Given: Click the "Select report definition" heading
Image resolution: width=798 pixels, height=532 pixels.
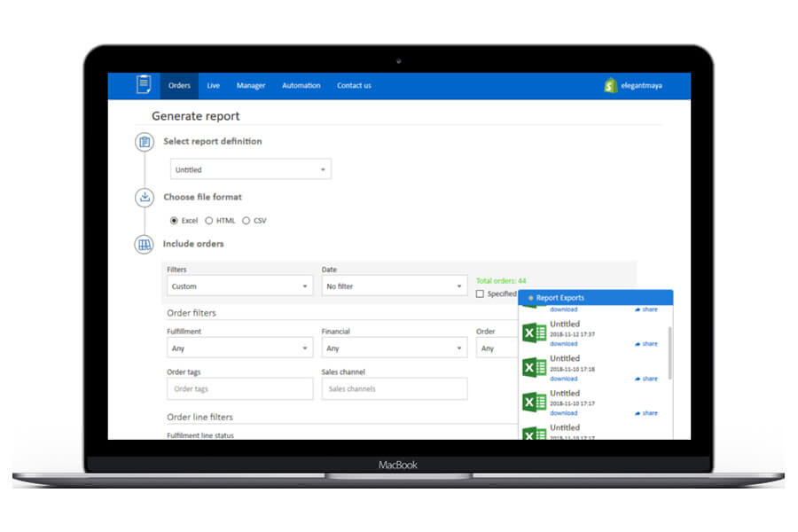Looking at the screenshot, I should pyautogui.click(x=213, y=141).
